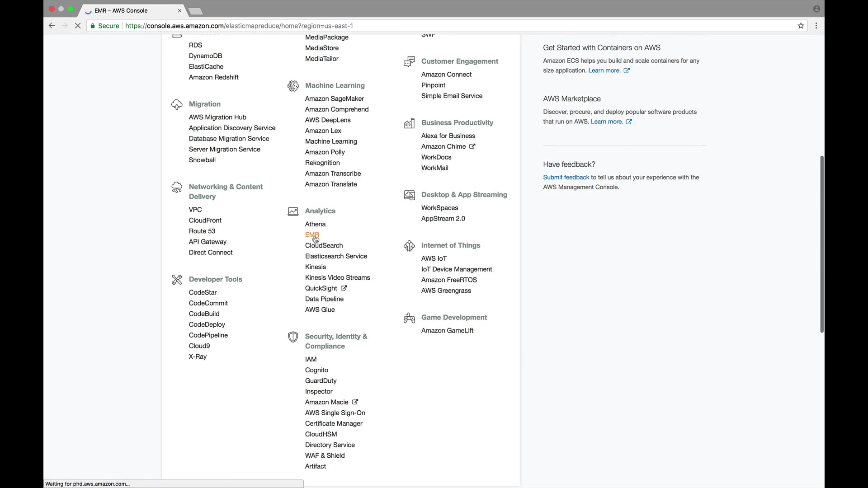Click the Customer Engagement chat icon
Viewport: 868px width, 488px height.
click(x=409, y=62)
